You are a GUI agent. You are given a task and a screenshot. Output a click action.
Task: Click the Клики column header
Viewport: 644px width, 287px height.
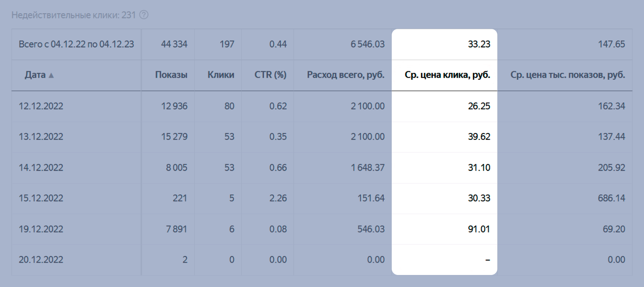(221, 75)
